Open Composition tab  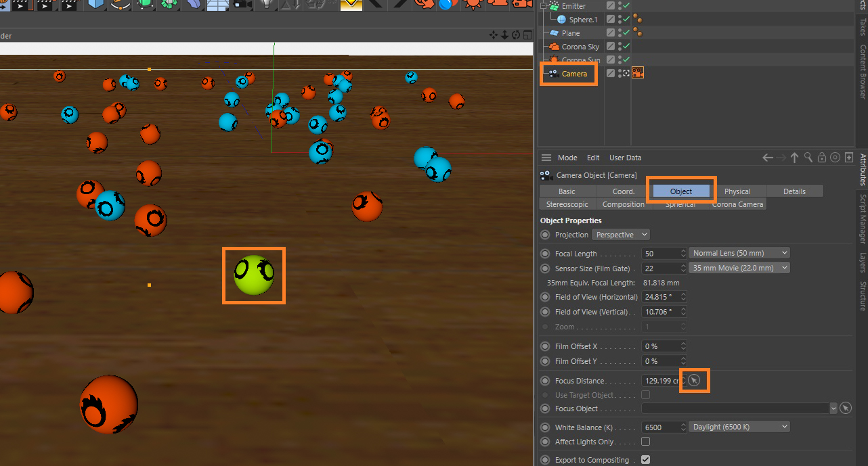(624, 204)
